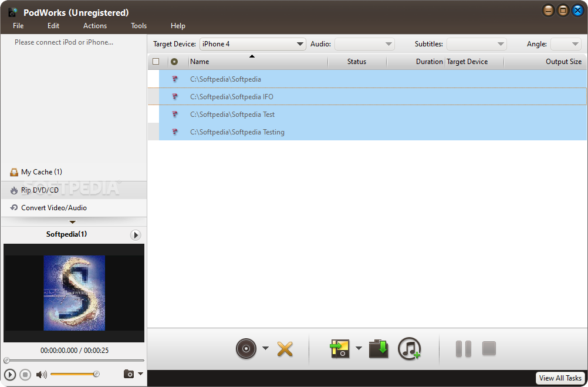Sort by the Target Device column header

point(474,62)
